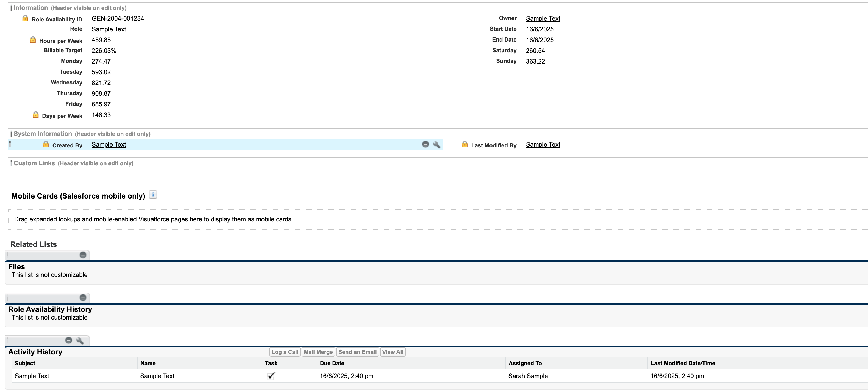Open Created By Sample Text link

[109, 144]
